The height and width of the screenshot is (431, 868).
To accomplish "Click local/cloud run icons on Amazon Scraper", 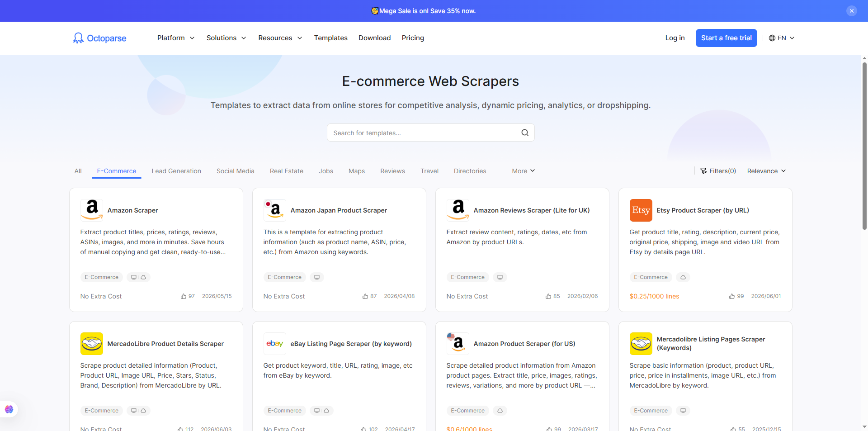I will click(x=138, y=277).
